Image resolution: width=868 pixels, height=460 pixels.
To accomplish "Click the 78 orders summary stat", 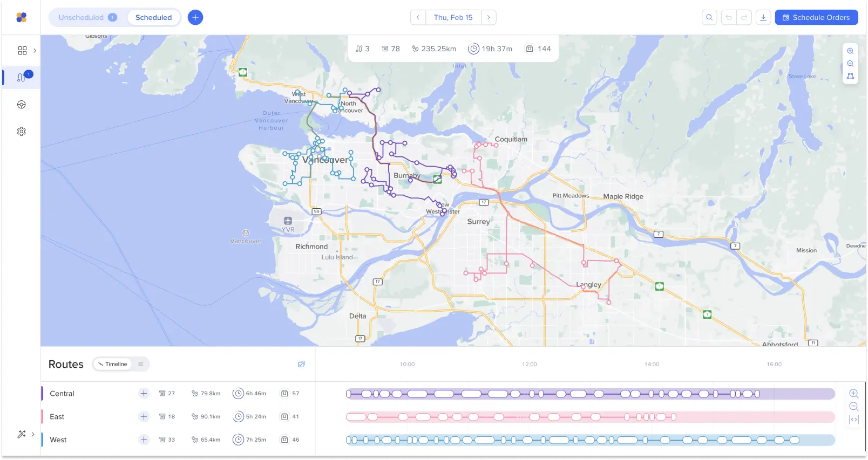I will pos(391,49).
